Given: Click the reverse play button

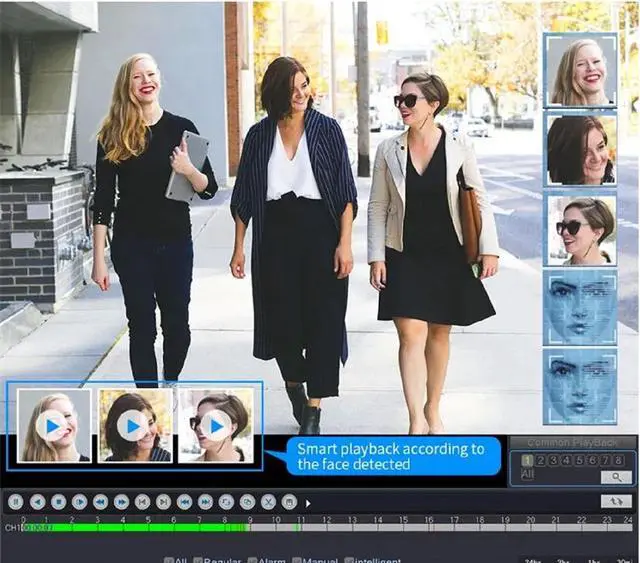Looking at the screenshot, I should pyautogui.click(x=37, y=502).
